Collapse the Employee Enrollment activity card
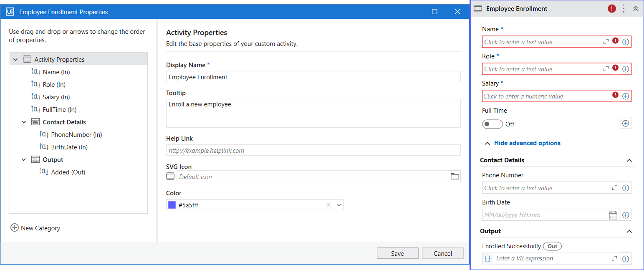Screen dimensions: 644x270 [636, 8]
